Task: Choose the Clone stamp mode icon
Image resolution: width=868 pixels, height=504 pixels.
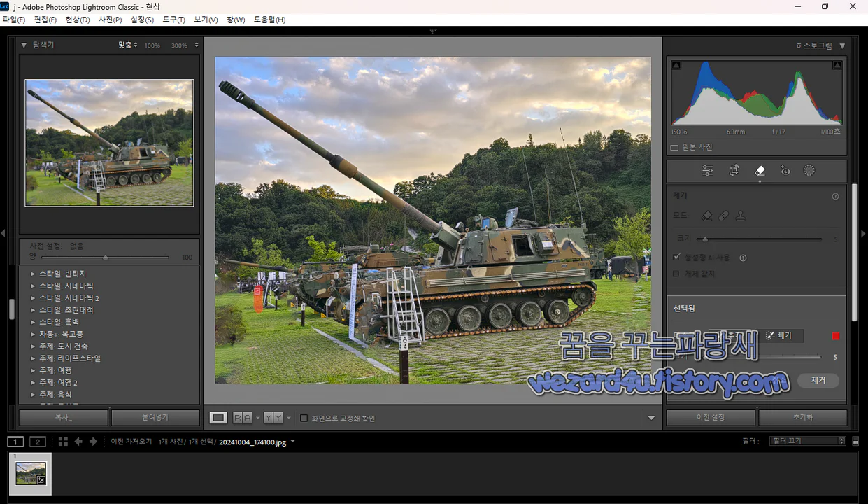Action: [741, 216]
